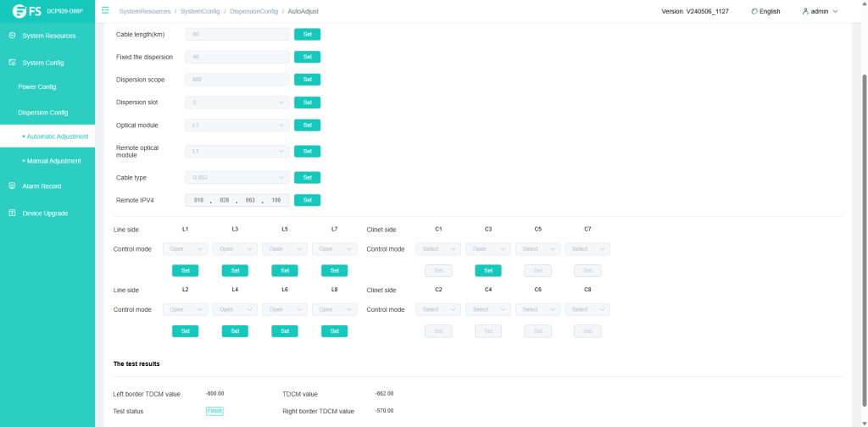Click the Fixed the dispersion input field
The image size is (868, 427).
click(237, 57)
